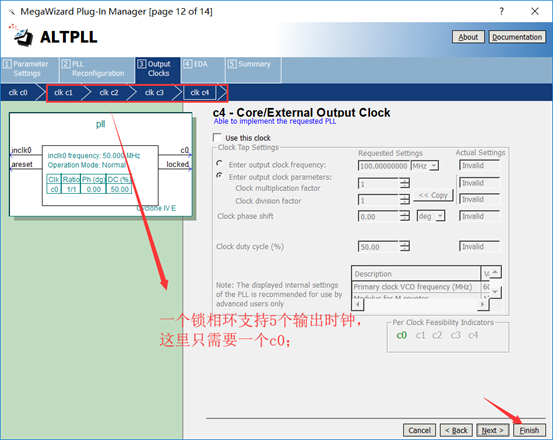Go to clk c3 page

[154, 93]
